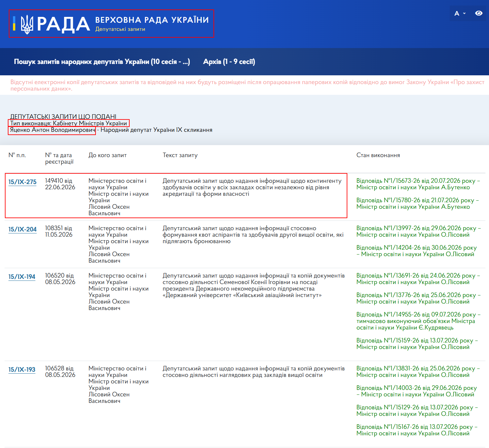Screen dimensions: 489x448
Task: Open response №1/15159-26 від 13.07.2026
Action: pyautogui.click(x=417, y=344)
